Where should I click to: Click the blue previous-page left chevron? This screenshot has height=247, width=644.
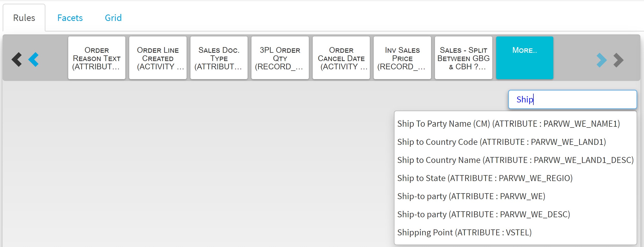[x=33, y=59]
